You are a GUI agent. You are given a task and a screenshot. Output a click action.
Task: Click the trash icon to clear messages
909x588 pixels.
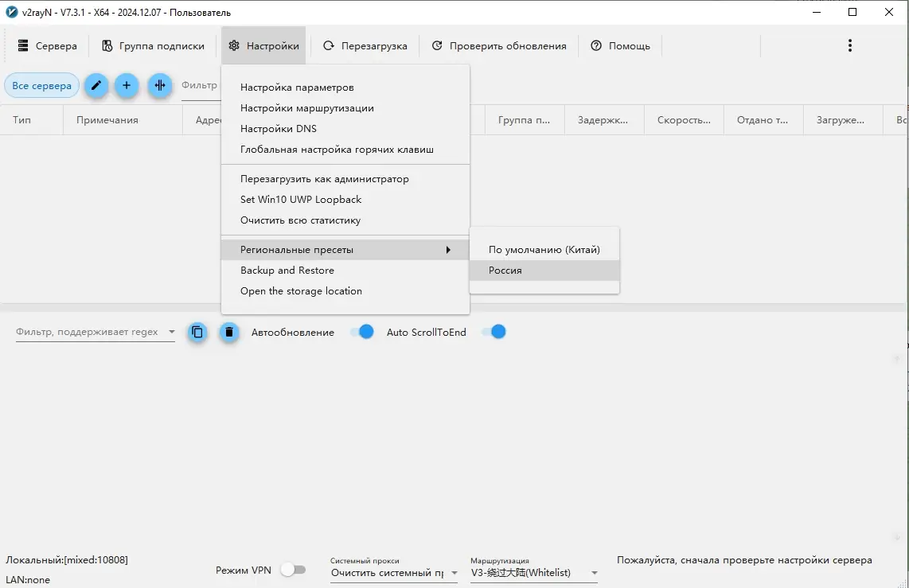(x=229, y=332)
